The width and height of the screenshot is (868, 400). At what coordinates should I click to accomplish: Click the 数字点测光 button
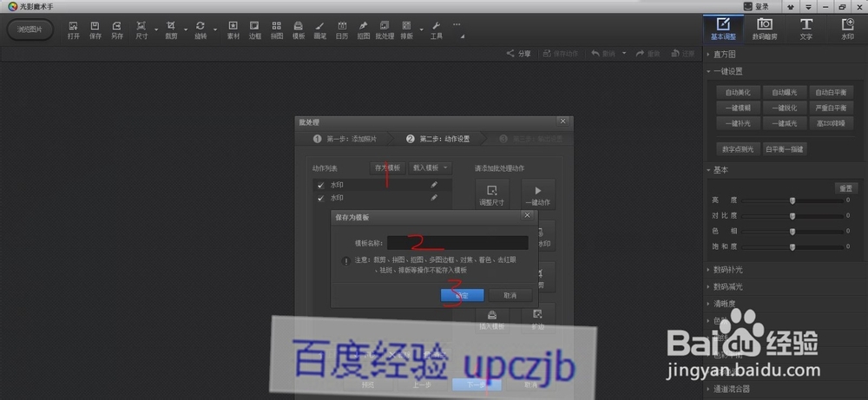(738, 149)
